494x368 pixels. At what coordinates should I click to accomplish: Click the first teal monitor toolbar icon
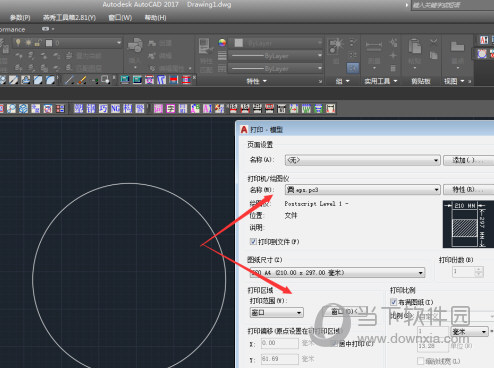[x=125, y=80]
